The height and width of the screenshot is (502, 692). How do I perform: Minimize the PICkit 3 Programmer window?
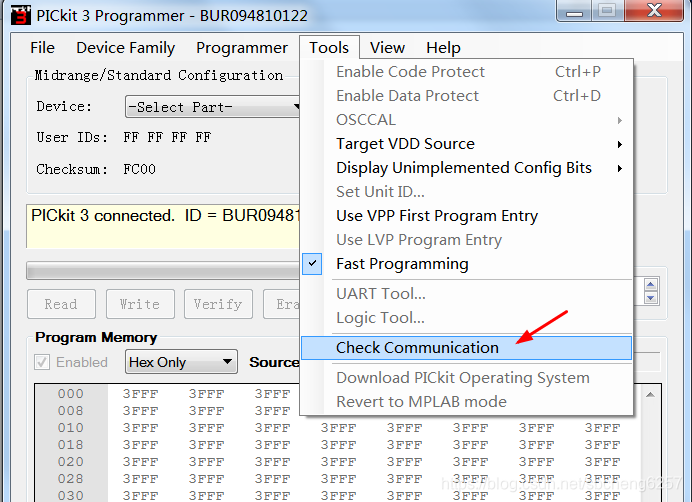coord(574,11)
